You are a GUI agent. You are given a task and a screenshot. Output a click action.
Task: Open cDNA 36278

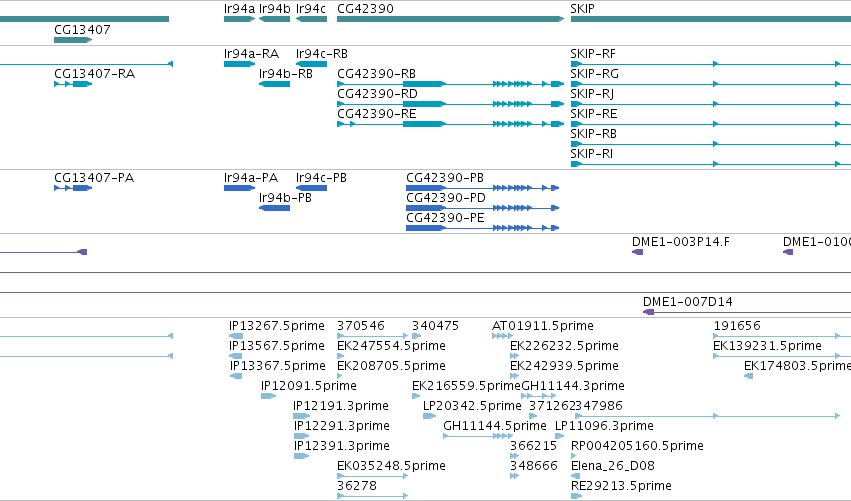coord(372,496)
